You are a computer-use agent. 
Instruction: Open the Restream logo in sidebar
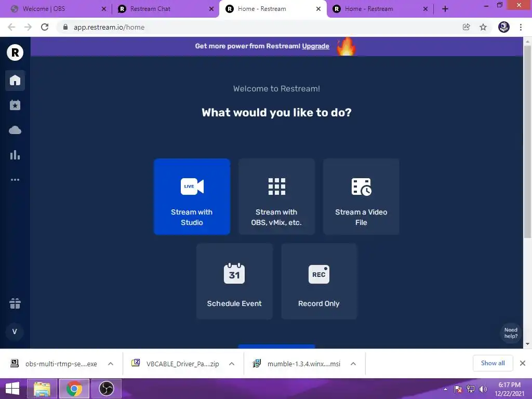pyautogui.click(x=15, y=52)
